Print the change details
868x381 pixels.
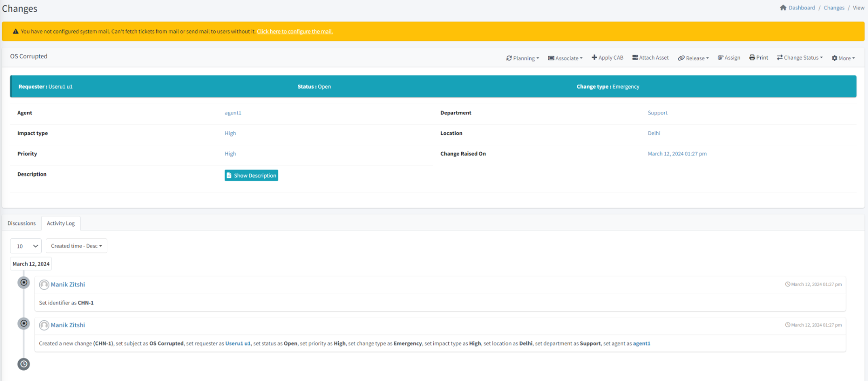click(x=758, y=57)
